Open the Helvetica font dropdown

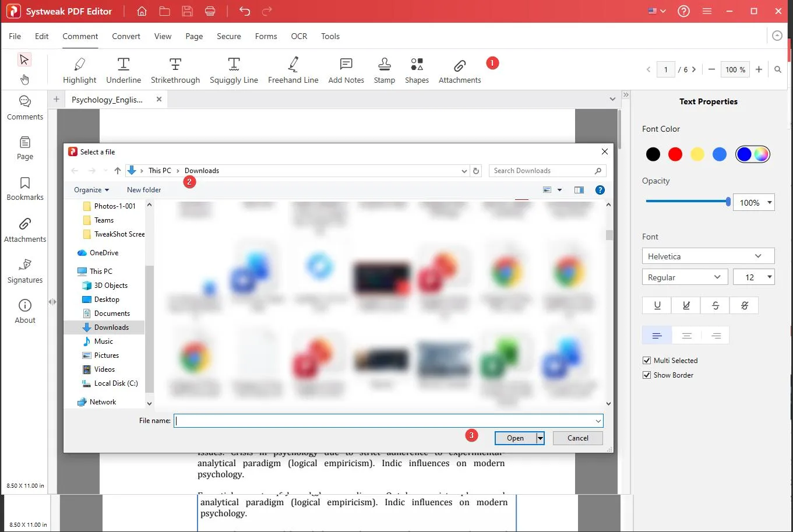[x=707, y=256]
